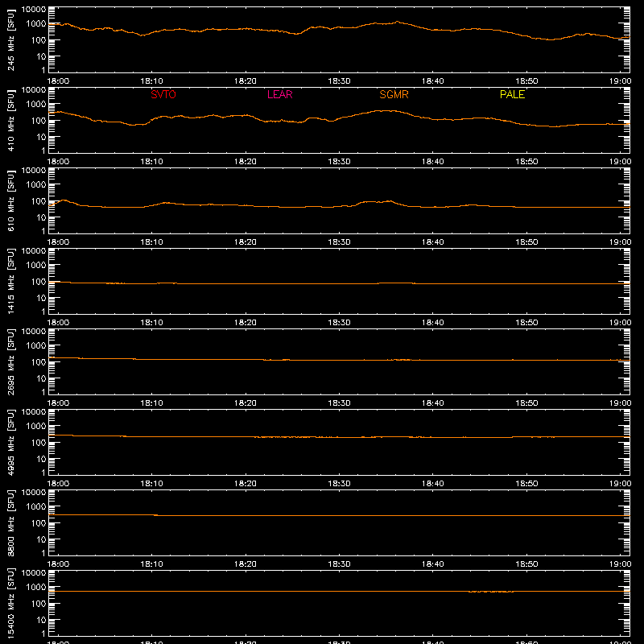Click 18:10 time label under 2695 MHz plot
Image resolution: width=644 pixels, height=644 pixels.
pos(152,403)
